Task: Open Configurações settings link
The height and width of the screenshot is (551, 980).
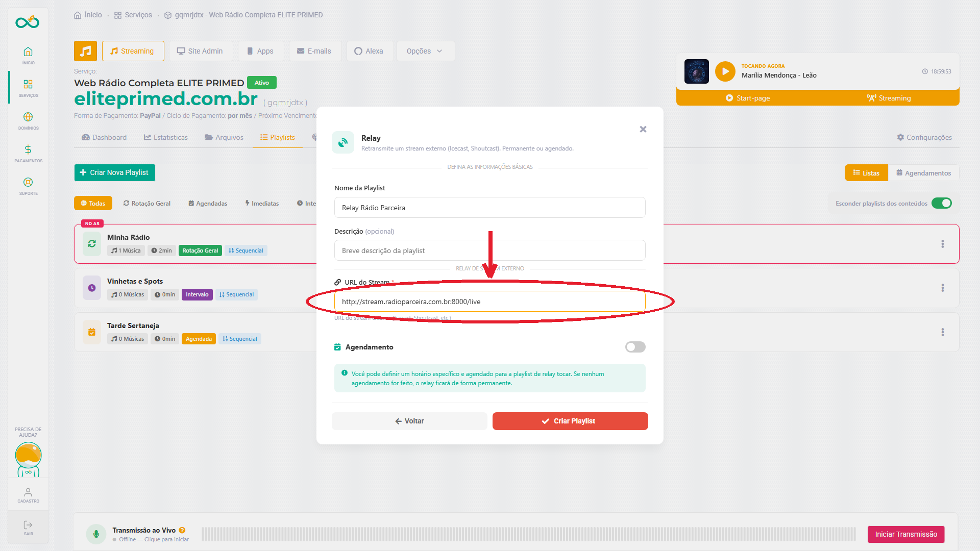Action: pos(924,137)
